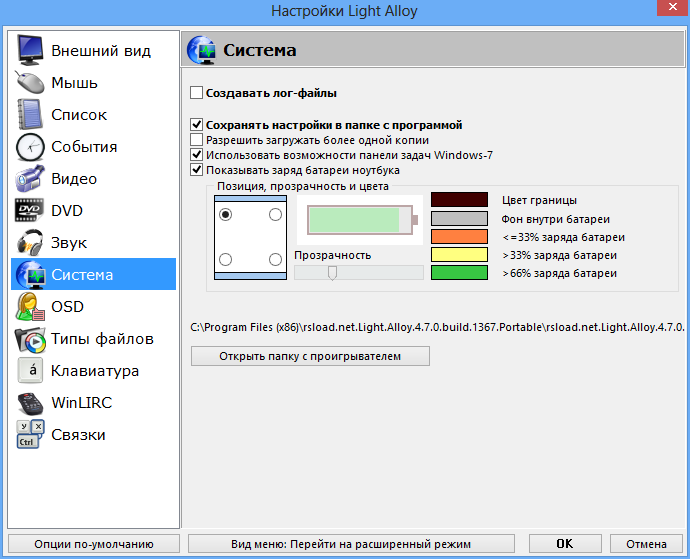Open the Типы файлов settings tab

pyautogui.click(x=102, y=339)
